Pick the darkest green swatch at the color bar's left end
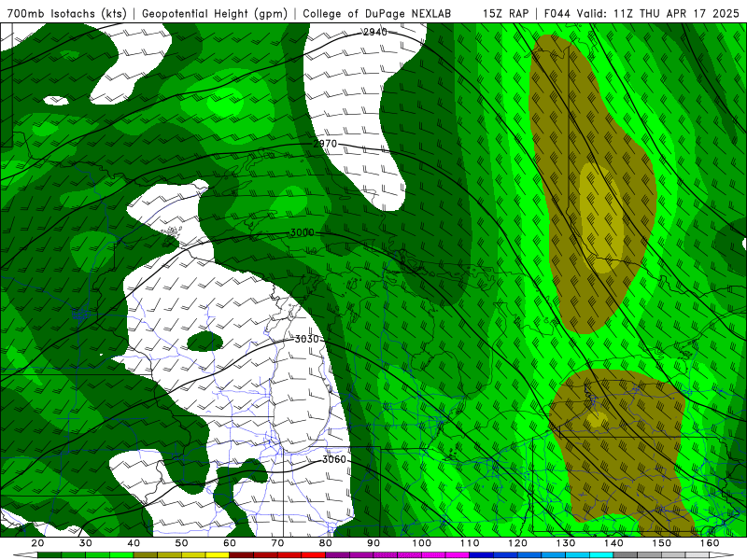The image size is (747, 560). pyautogui.click(x=49, y=555)
